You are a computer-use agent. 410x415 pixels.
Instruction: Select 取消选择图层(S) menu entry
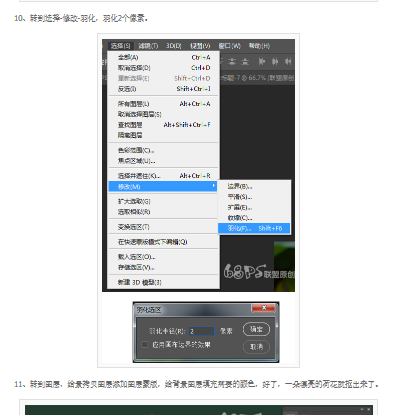[x=164, y=114]
